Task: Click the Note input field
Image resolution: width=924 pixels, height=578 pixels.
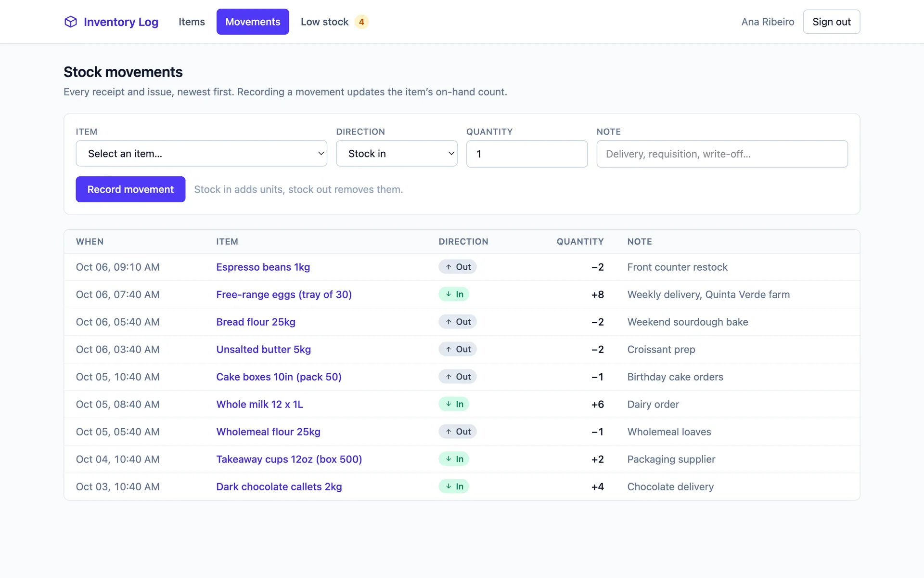Action: pyautogui.click(x=722, y=154)
